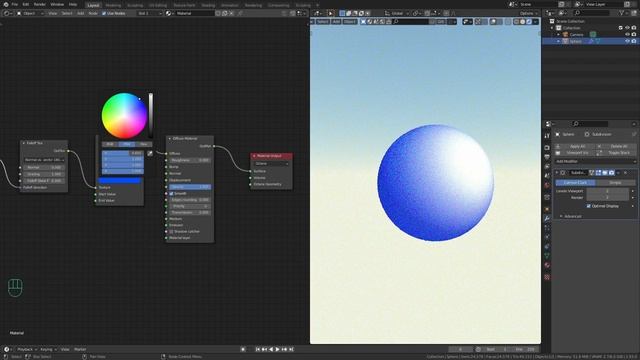Toggle the Smooth checkbox in Diffuse Material
This screenshot has height=360, width=640.
click(171, 193)
